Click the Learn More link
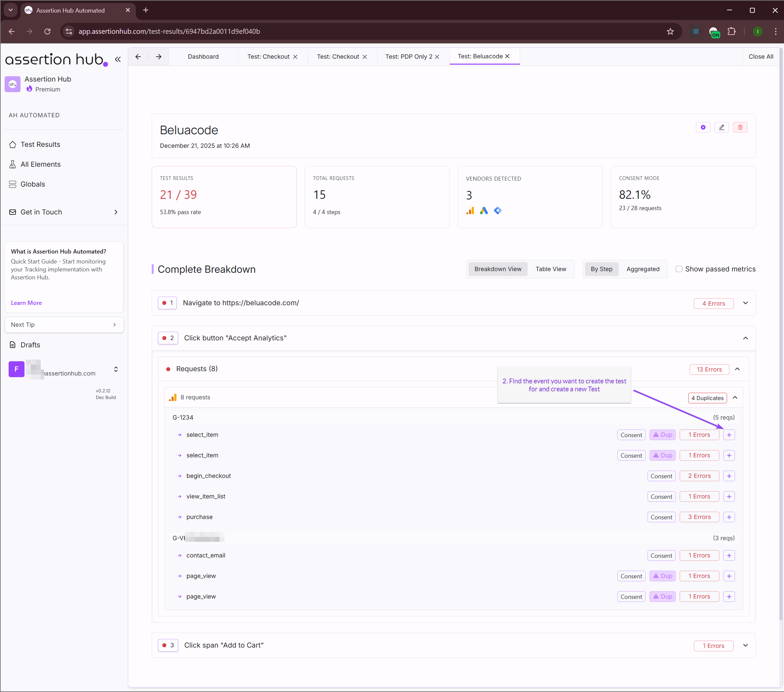 [26, 303]
